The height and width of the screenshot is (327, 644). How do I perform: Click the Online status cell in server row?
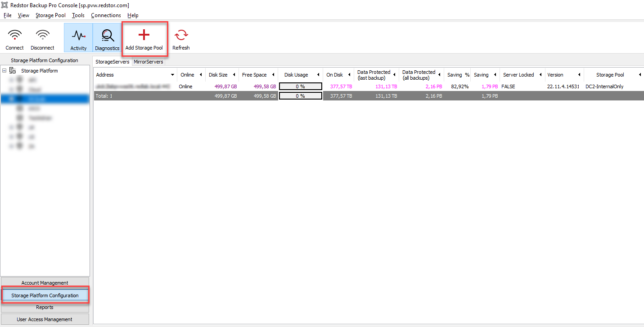pos(185,86)
